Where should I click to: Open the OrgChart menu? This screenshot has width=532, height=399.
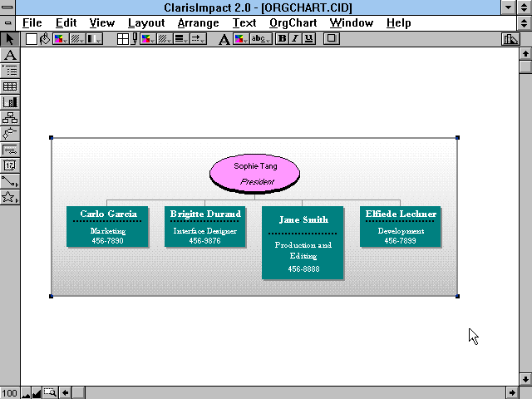tap(293, 23)
